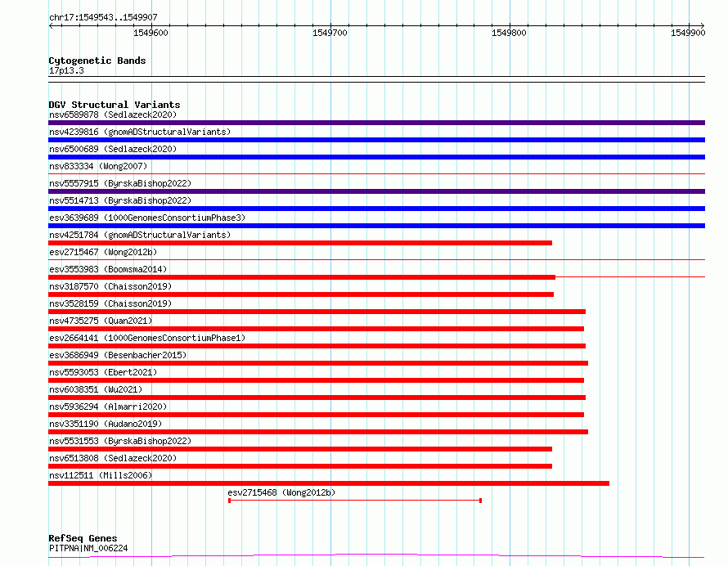Click the purple bar under nsv6589878
This screenshot has width=728, height=566.
pos(376,123)
